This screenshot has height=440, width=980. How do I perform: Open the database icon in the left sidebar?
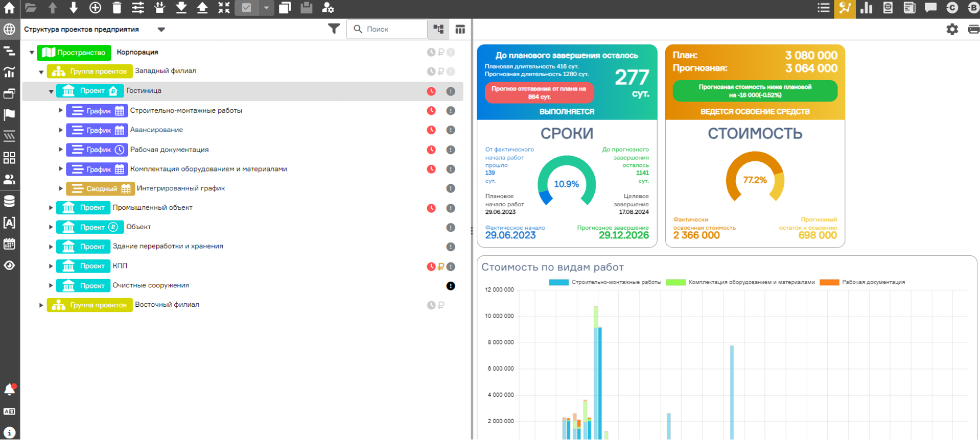pos(9,201)
